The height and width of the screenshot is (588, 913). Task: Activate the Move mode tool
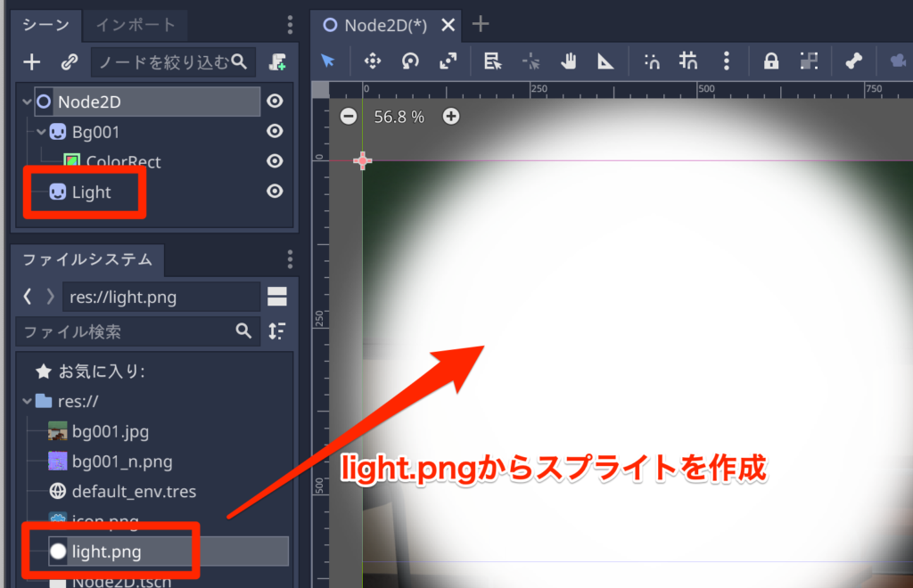[373, 61]
